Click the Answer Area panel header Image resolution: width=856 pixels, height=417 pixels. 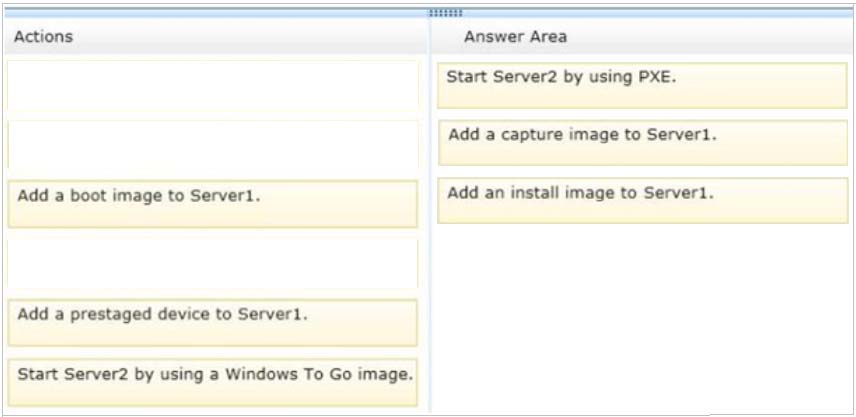click(x=641, y=37)
